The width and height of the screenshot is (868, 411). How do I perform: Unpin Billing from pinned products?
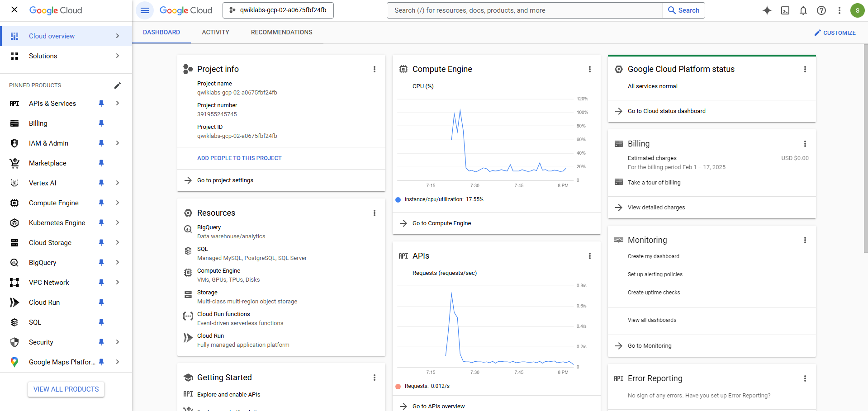click(101, 123)
